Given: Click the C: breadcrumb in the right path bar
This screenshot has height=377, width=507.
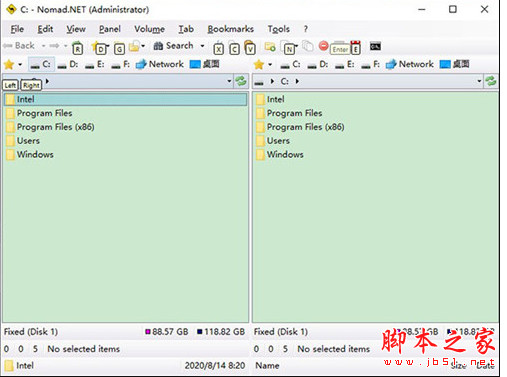Looking at the screenshot, I should pyautogui.click(x=284, y=81).
